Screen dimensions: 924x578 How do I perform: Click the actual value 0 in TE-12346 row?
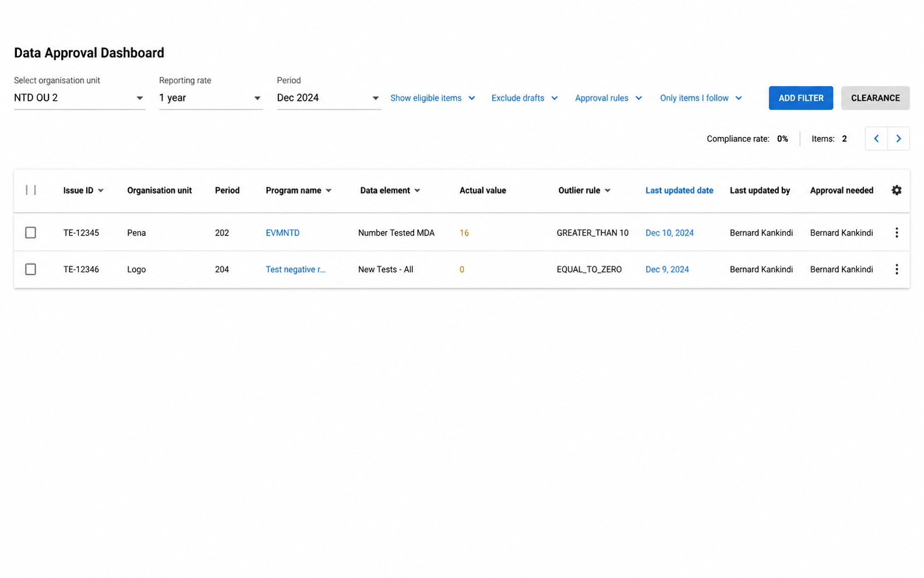click(461, 269)
